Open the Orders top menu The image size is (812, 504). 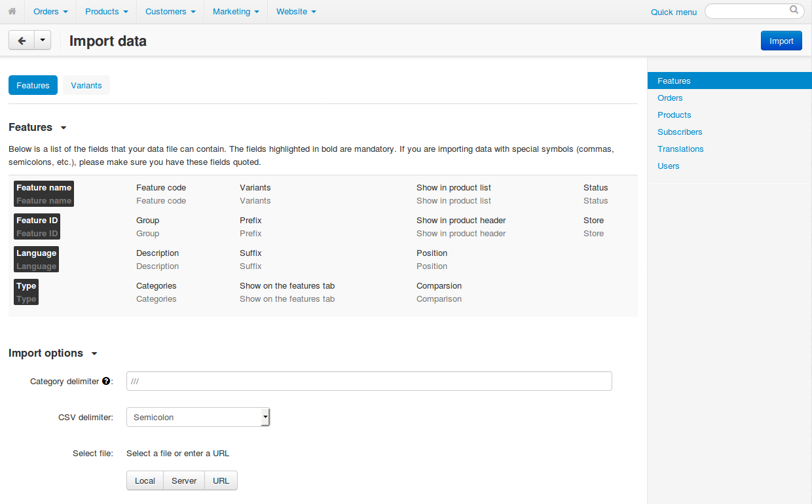pos(51,12)
